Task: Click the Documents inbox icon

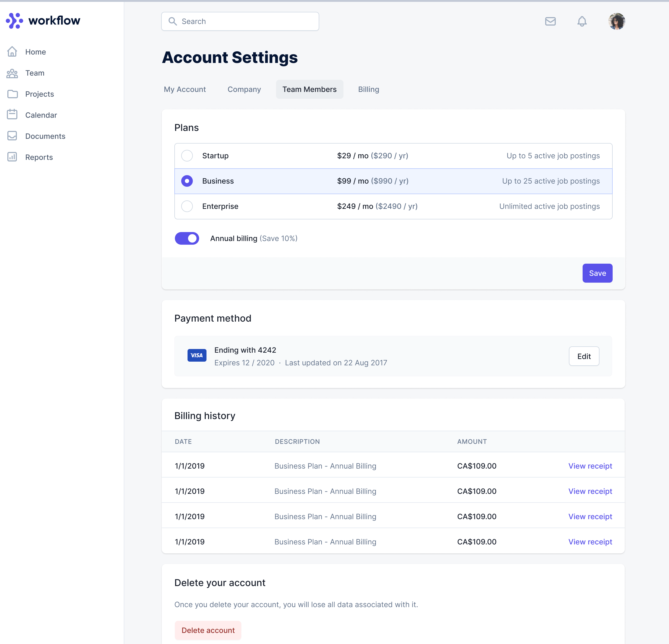Action: pos(12,136)
